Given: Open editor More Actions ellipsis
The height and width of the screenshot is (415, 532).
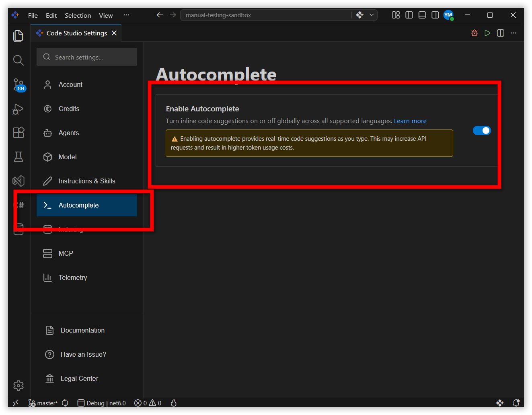Looking at the screenshot, I should (514, 33).
